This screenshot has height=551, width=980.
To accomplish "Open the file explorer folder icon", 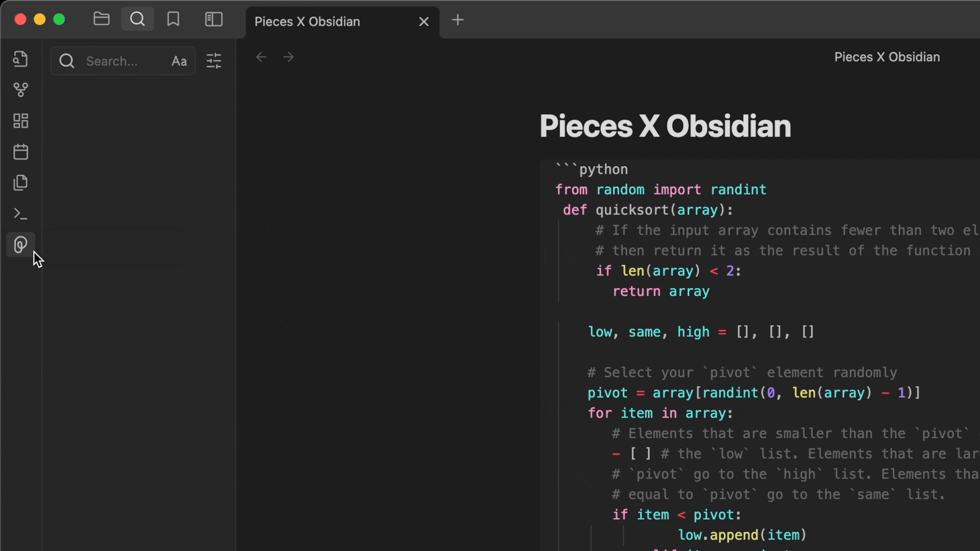I will click(102, 19).
